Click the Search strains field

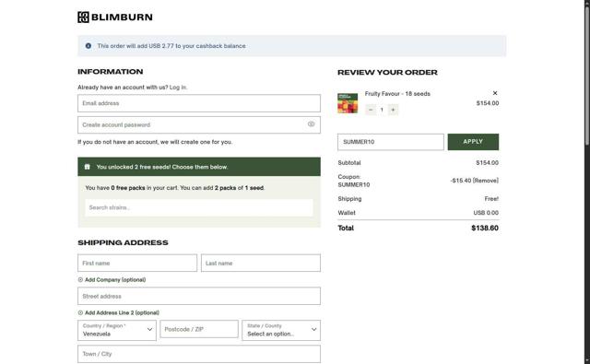199,207
